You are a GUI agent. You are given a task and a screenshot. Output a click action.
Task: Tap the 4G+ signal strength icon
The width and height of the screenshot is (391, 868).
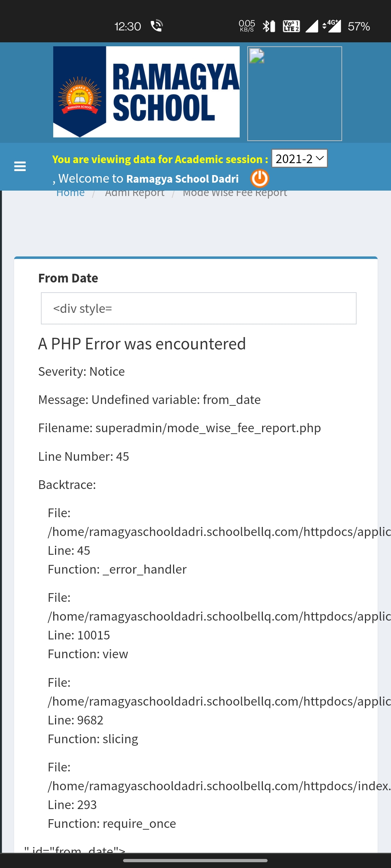pos(332,26)
